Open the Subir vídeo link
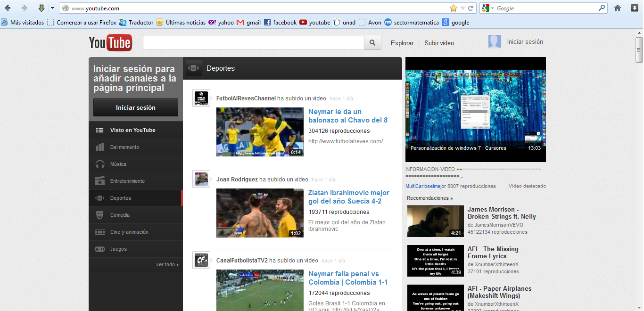The image size is (644, 311). (439, 43)
